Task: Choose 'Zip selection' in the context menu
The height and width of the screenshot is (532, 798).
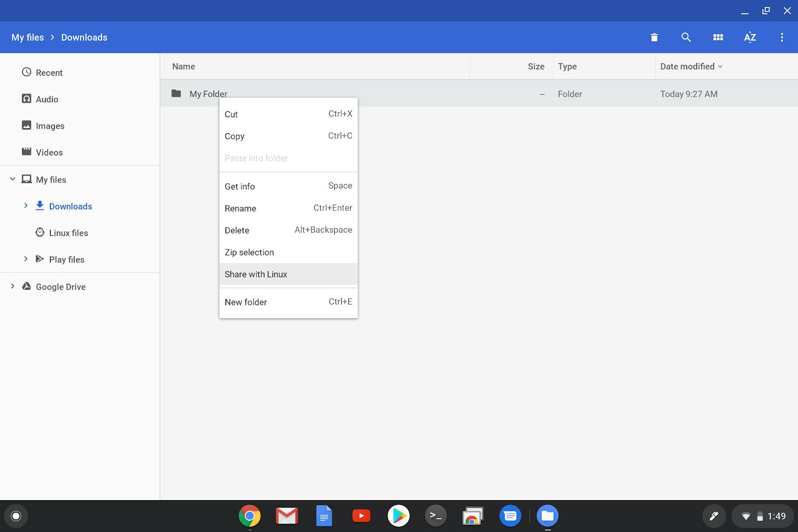Action: (249, 252)
